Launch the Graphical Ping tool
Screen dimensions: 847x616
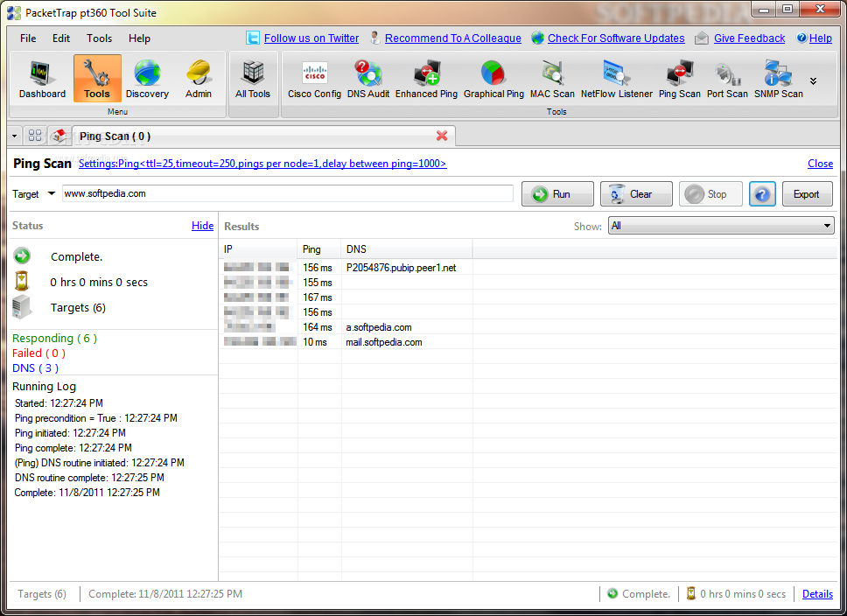pyautogui.click(x=493, y=80)
